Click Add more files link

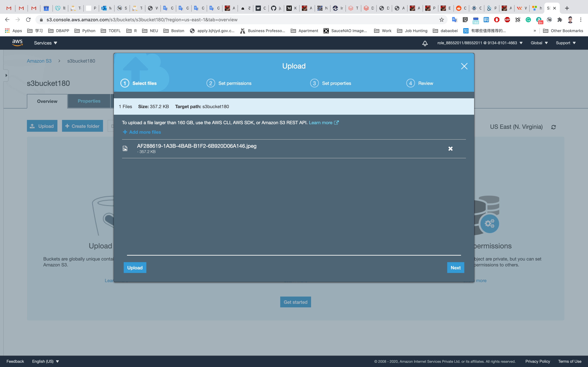pyautogui.click(x=142, y=132)
